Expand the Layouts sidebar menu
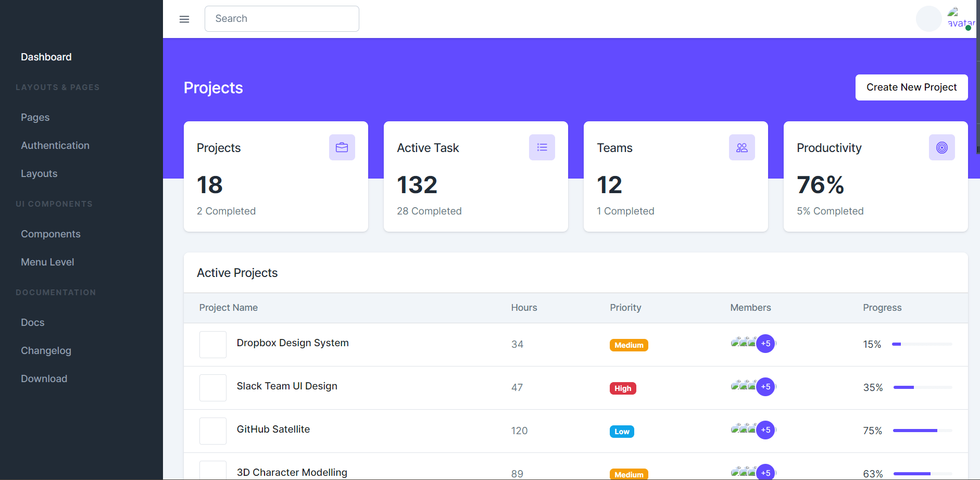980x480 pixels. click(x=39, y=173)
